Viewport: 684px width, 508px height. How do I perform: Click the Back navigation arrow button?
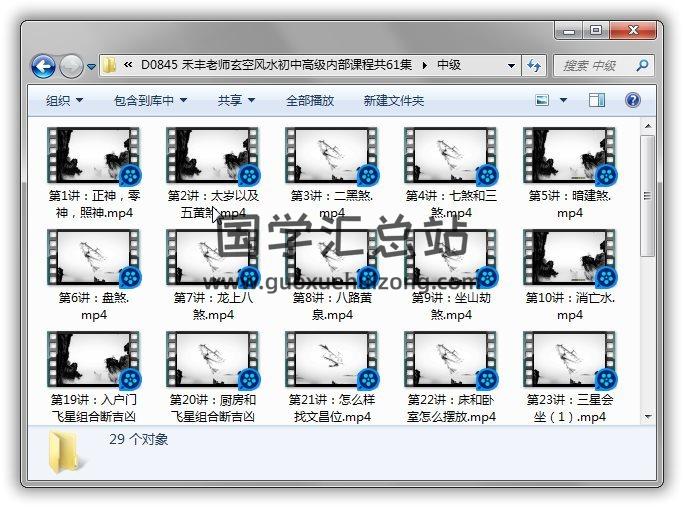pyautogui.click(x=43, y=67)
